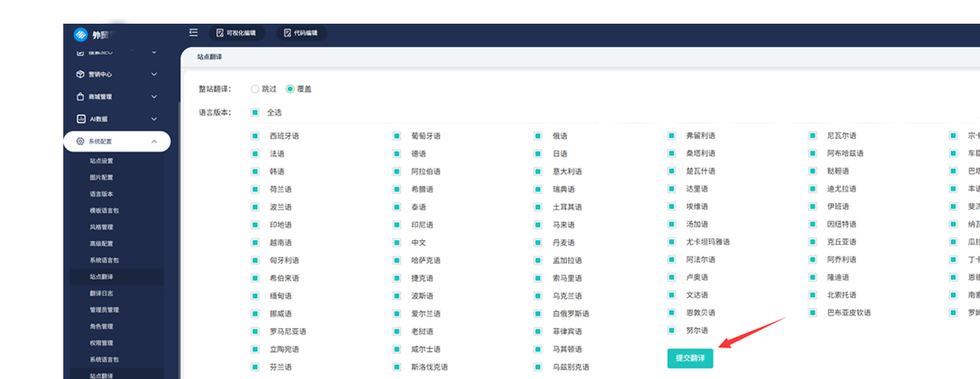Screen dimensions: 980x379
Task: Go to 语言版本 sidebar item
Action: [x=101, y=194]
